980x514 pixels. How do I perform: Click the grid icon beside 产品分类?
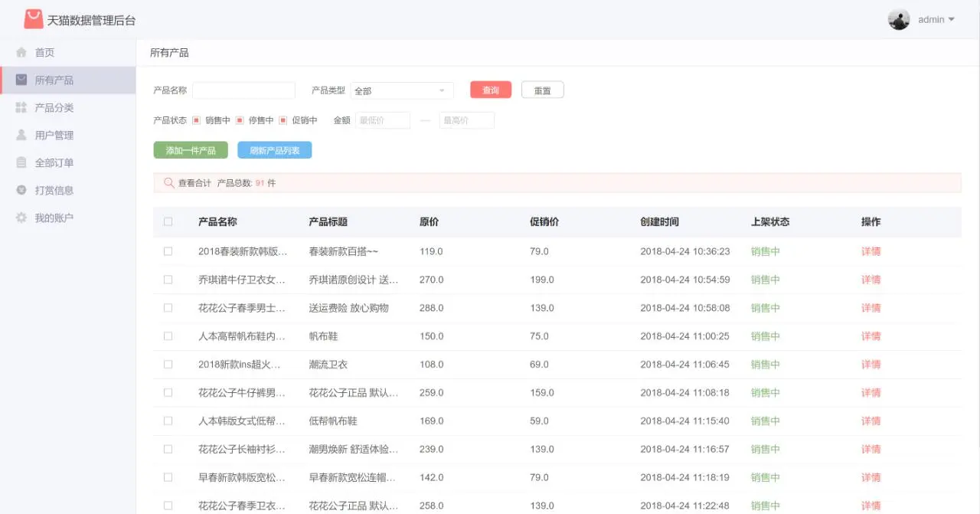(x=19, y=107)
